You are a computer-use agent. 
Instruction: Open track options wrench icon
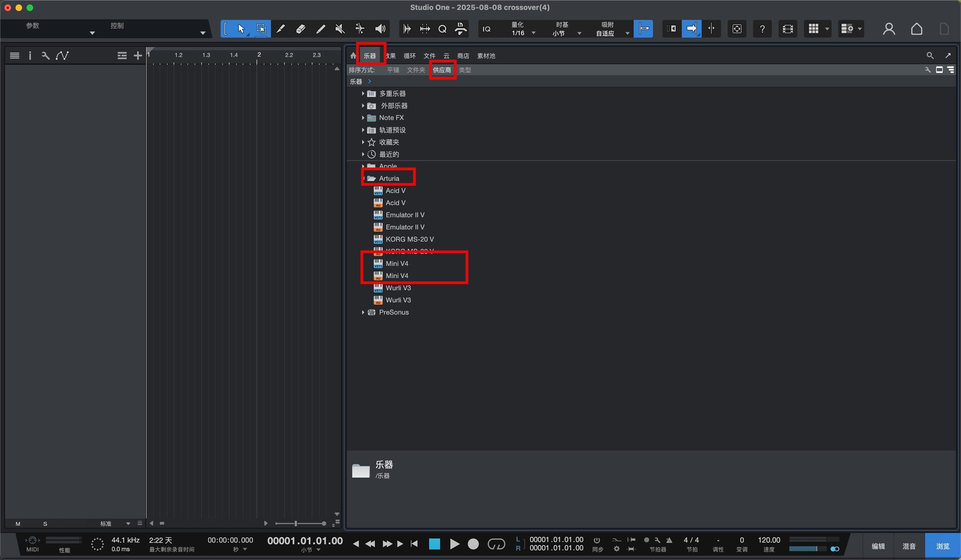pos(46,56)
